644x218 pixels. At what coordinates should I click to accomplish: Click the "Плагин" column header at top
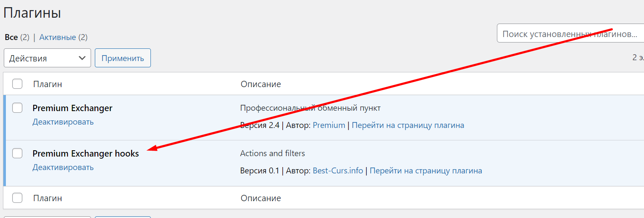[x=48, y=84]
